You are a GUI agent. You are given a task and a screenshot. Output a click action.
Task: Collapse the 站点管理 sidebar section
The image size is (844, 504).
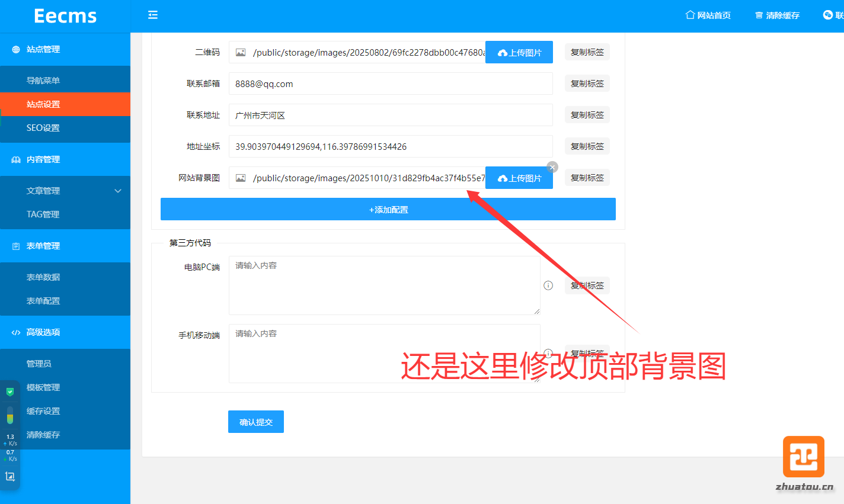pyautogui.click(x=65, y=50)
